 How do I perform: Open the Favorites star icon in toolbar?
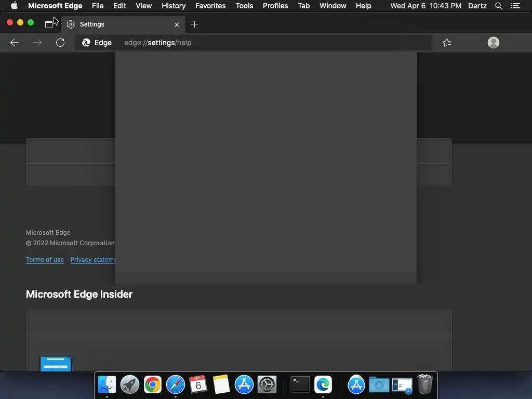click(x=447, y=43)
